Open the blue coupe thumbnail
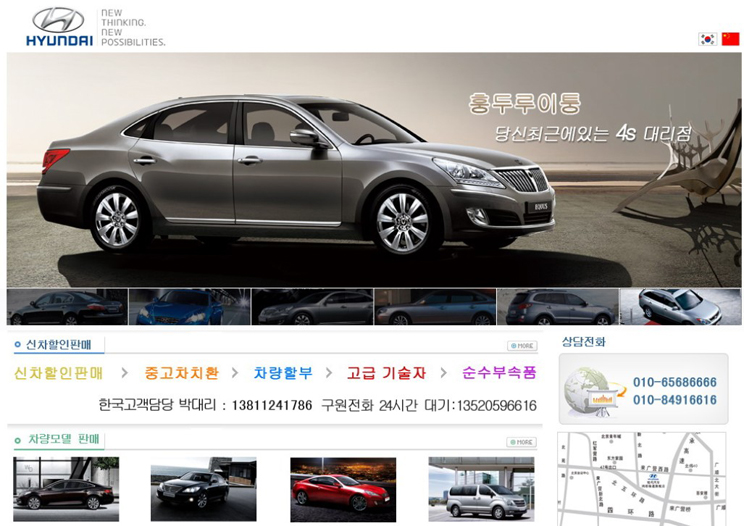This screenshot has height=526, width=744. 189,307
